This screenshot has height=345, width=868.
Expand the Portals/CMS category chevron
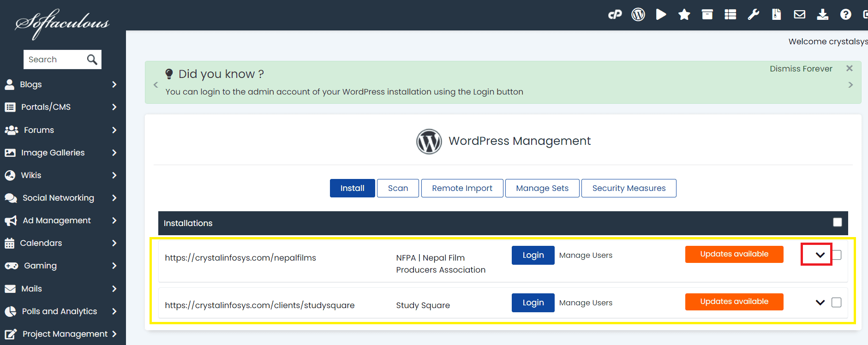tap(114, 107)
